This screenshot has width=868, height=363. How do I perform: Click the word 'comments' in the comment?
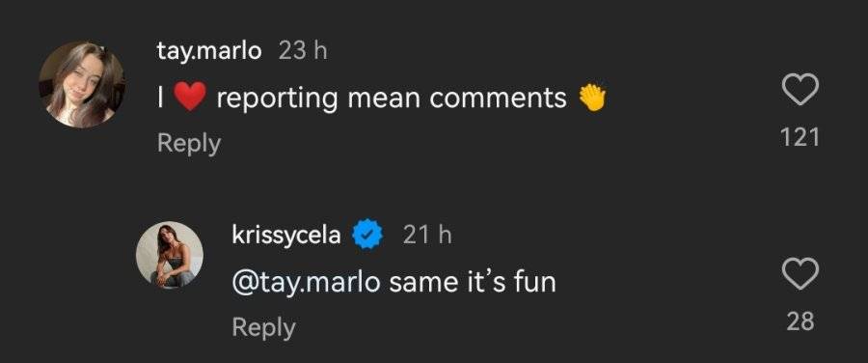pos(498,98)
